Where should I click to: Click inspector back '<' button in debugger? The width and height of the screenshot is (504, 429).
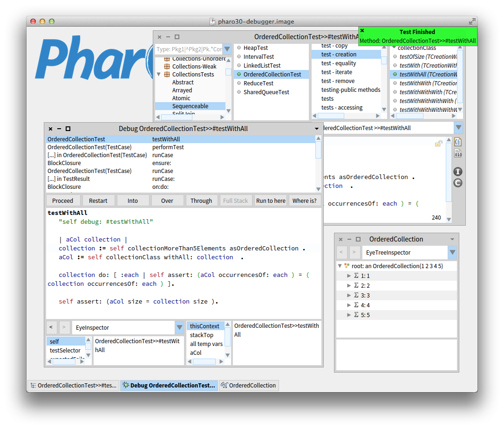[51, 327]
